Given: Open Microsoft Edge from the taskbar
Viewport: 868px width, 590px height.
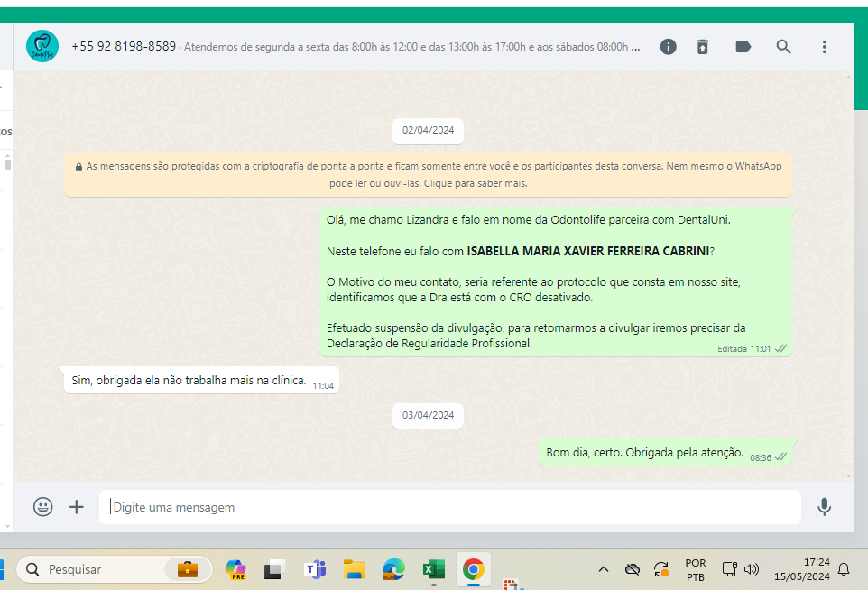Looking at the screenshot, I should coord(393,569).
